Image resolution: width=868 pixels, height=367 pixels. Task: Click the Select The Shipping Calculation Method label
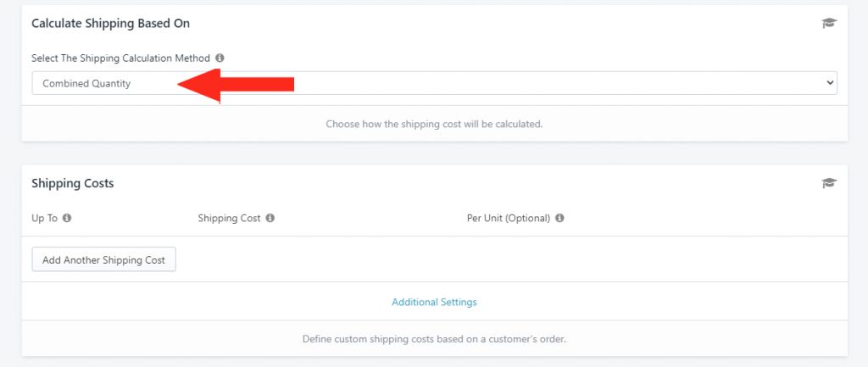click(x=120, y=58)
